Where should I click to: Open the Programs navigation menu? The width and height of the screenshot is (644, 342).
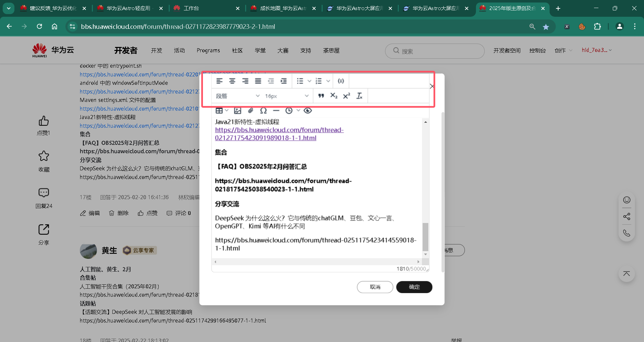tap(208, 50)
